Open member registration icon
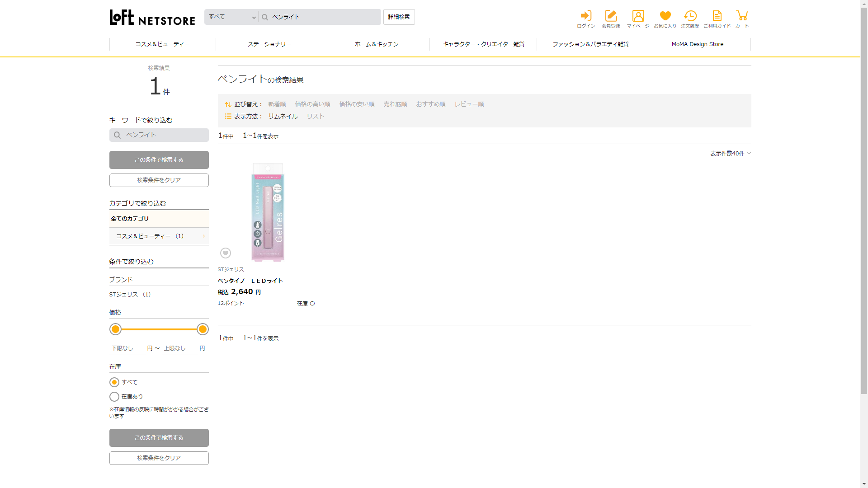Screen dimensions: 868x488 point(611,16)
